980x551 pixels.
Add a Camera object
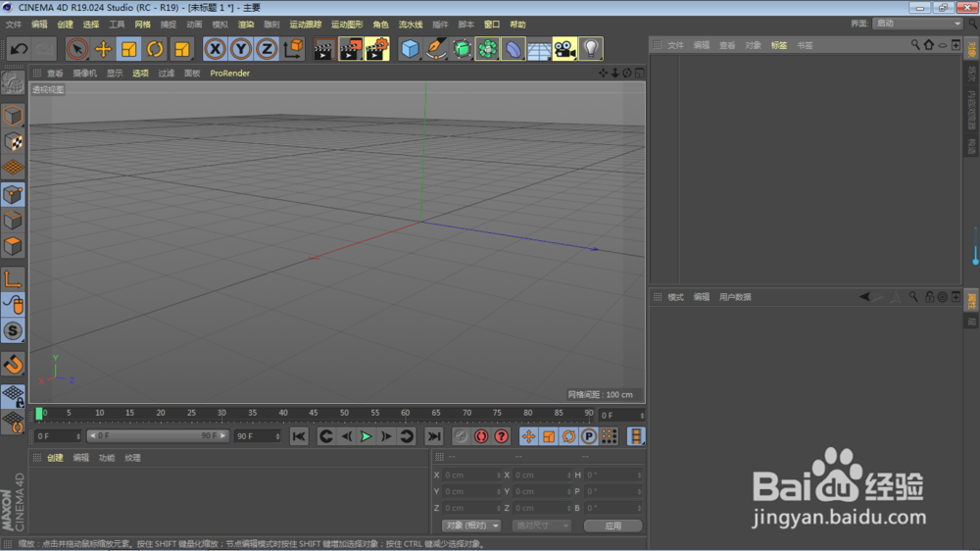point(564,49)
